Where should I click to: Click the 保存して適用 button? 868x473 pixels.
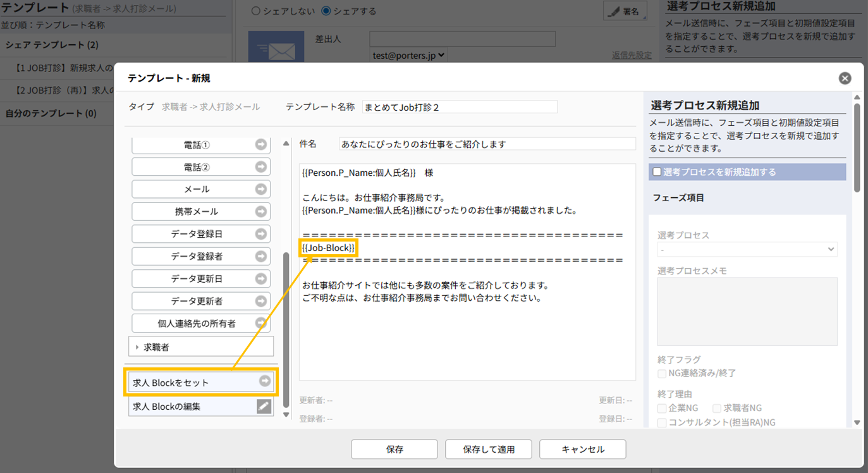coord(489,450)
